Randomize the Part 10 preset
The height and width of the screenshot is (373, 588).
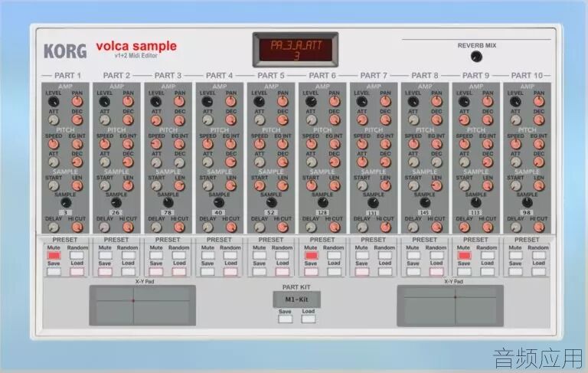pos(538,256)
